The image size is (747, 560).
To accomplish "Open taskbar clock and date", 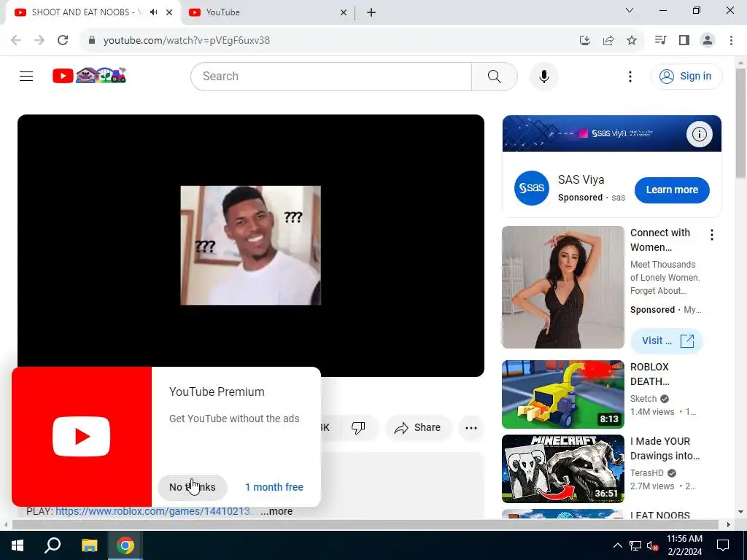I will click(684, 545).
